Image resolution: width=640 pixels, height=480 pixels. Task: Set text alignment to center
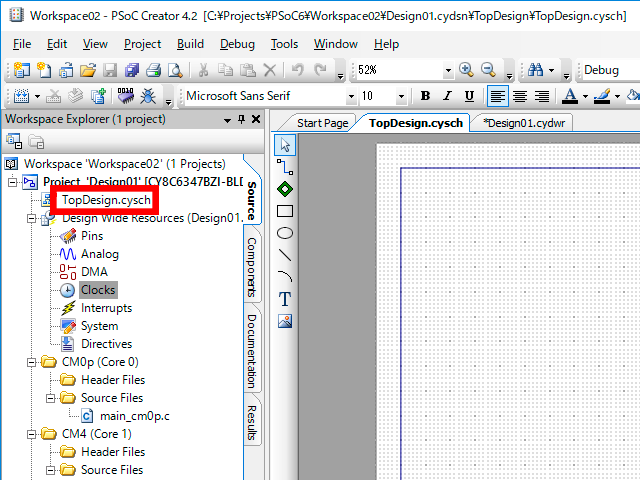[x=520, y=96]
